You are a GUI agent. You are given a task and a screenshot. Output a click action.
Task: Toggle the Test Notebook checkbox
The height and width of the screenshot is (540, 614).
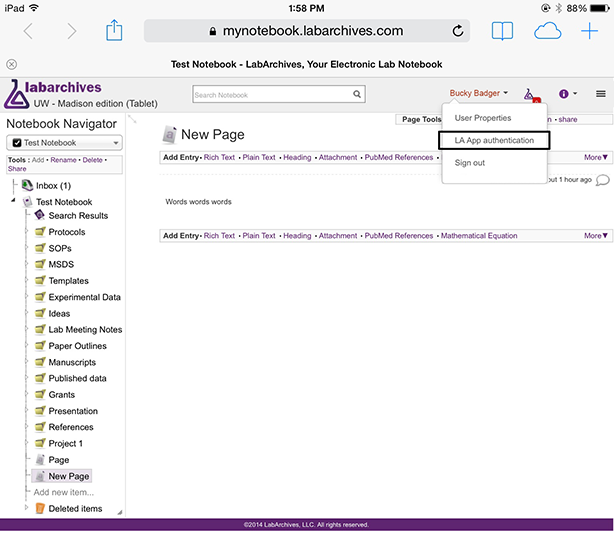pyautogui.click(x=17, y=143)
